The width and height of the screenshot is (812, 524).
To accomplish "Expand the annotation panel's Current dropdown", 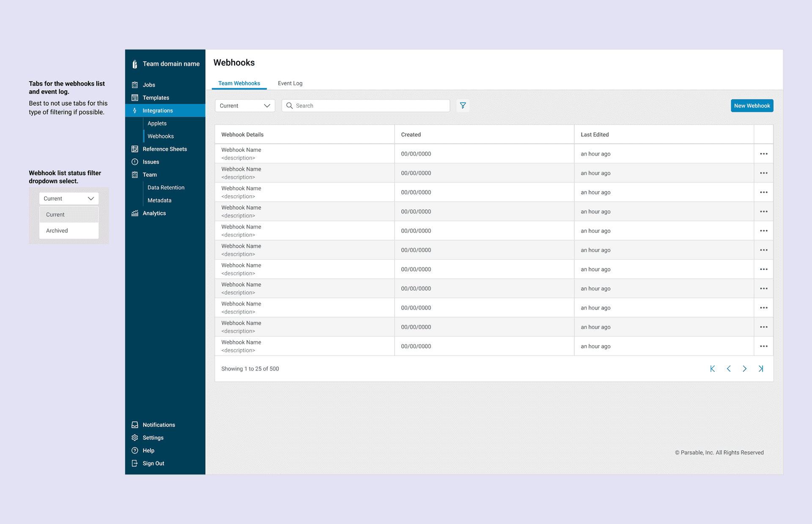I will [x=69, y=199].
